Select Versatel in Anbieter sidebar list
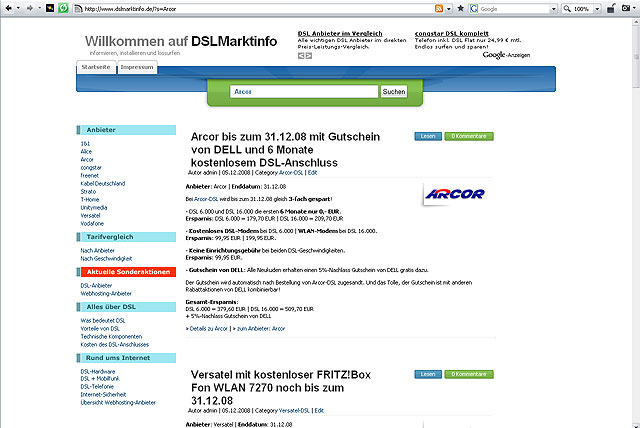640x428 pixels. [x=90, y=215]
